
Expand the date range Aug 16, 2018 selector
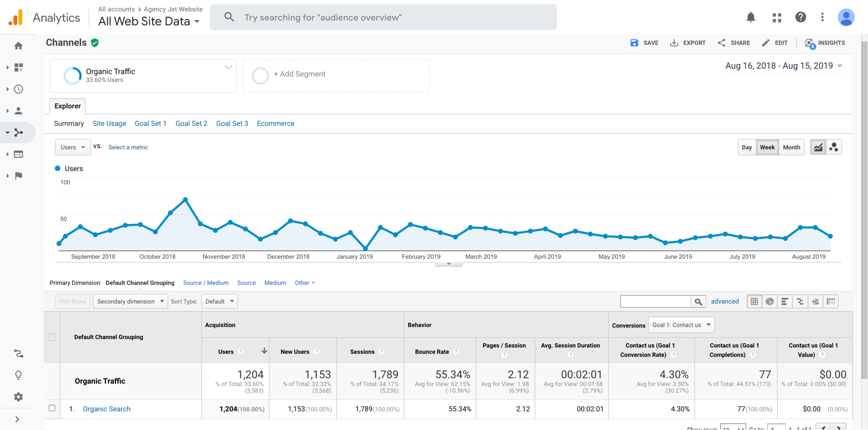click(784, 66)
